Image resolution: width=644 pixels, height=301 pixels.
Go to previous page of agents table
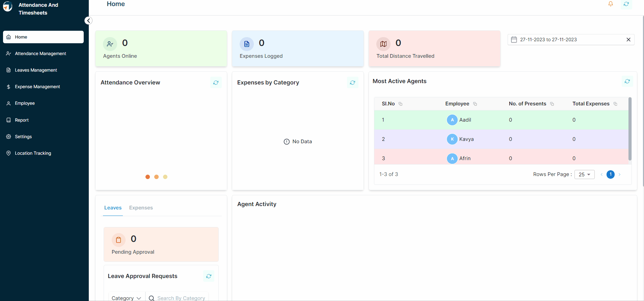click(601, 175)
